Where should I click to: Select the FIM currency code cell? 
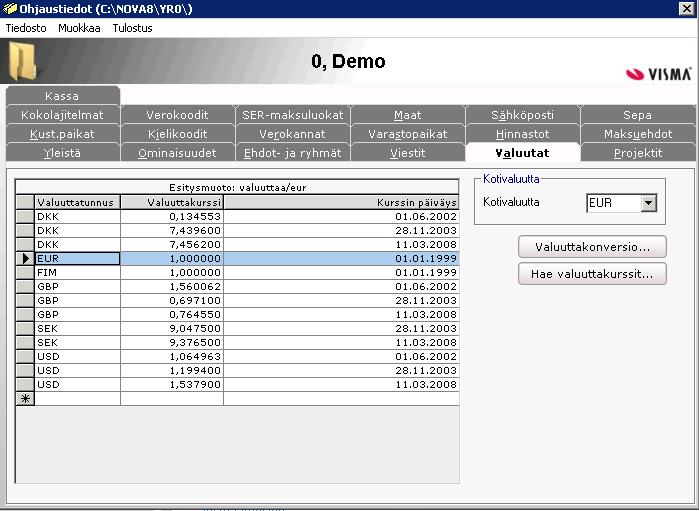click(x=77, y=272)
